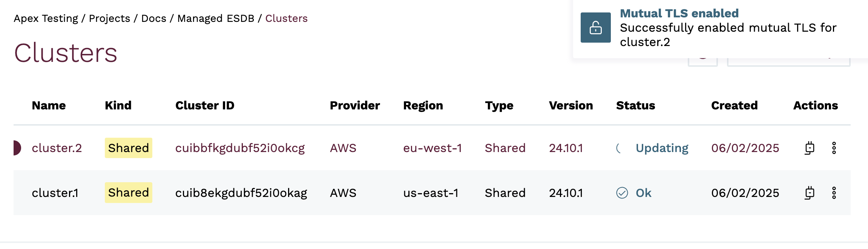Click the cluster ID cuib8ekgdubf52i0okag
Image resolution: width=868 pixels, height=249 pixels.
241,193
